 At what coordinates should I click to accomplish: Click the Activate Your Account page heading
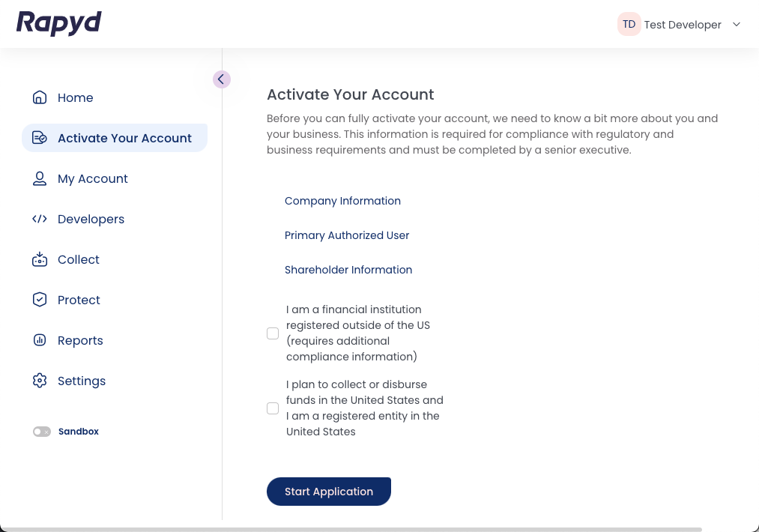pyautogui.click(x=351, y=94)
